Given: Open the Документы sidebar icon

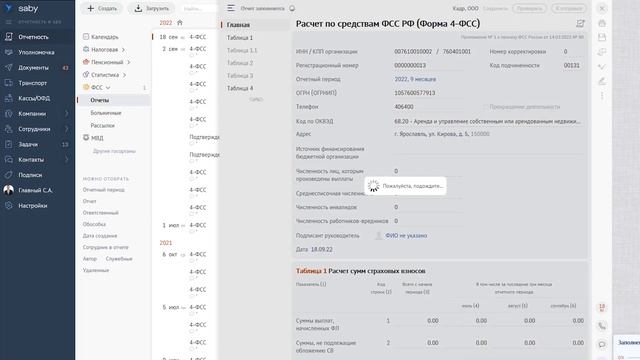Looking at the screenshot, I should [9, 67].
